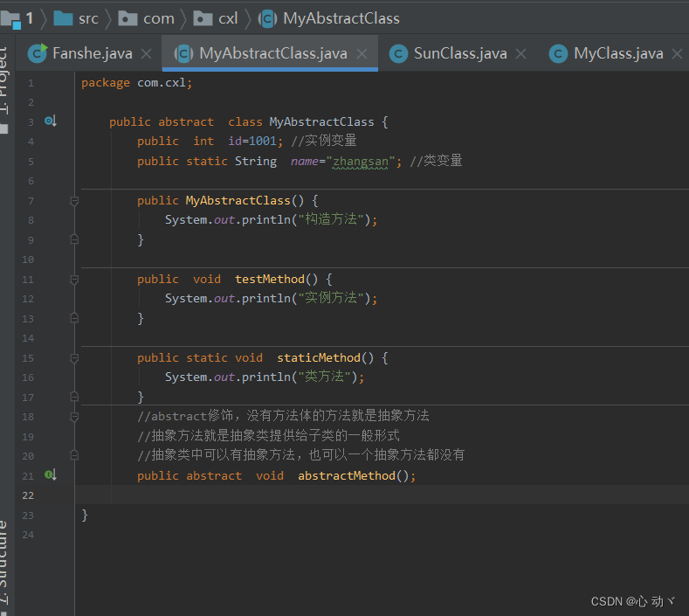Close the MyClass.java tab
This screenshot has height=616, width=689.
click(x=677, y=54)
